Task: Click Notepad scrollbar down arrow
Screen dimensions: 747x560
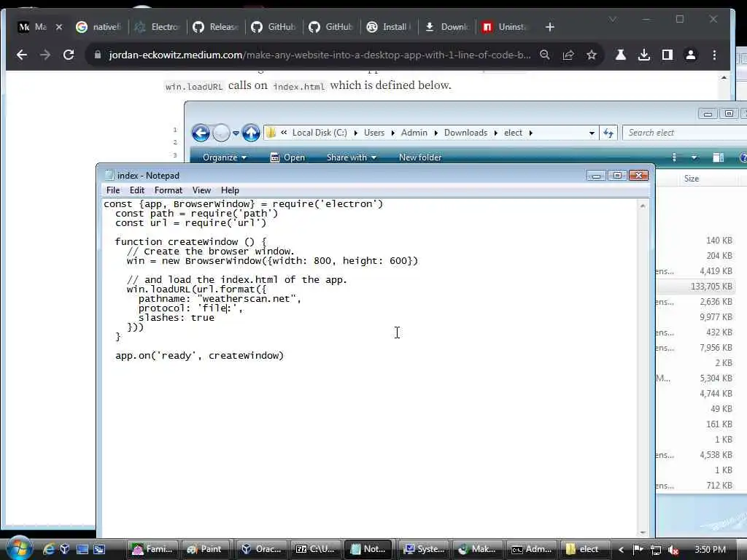Action: [643, 532]
